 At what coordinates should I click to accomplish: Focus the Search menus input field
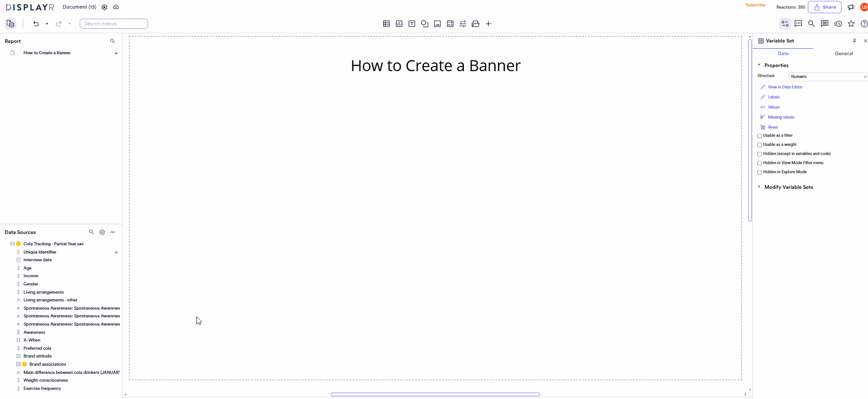pos(114,24)
